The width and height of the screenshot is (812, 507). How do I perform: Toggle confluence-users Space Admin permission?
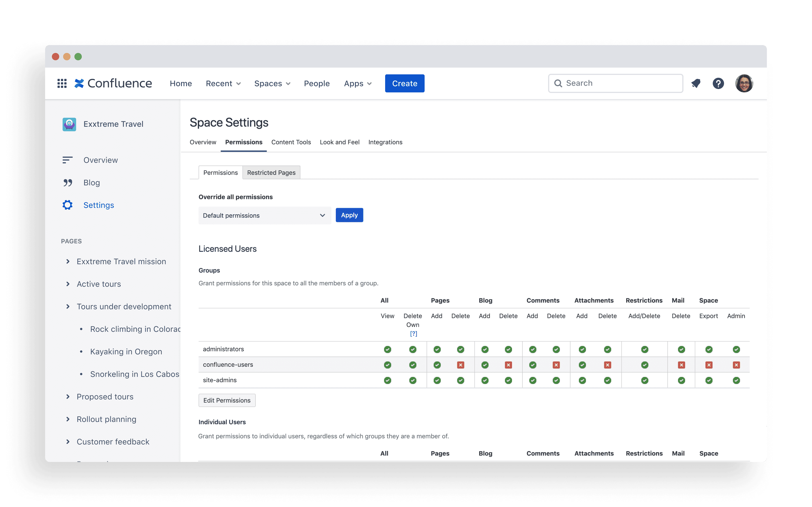pos(735,364)
